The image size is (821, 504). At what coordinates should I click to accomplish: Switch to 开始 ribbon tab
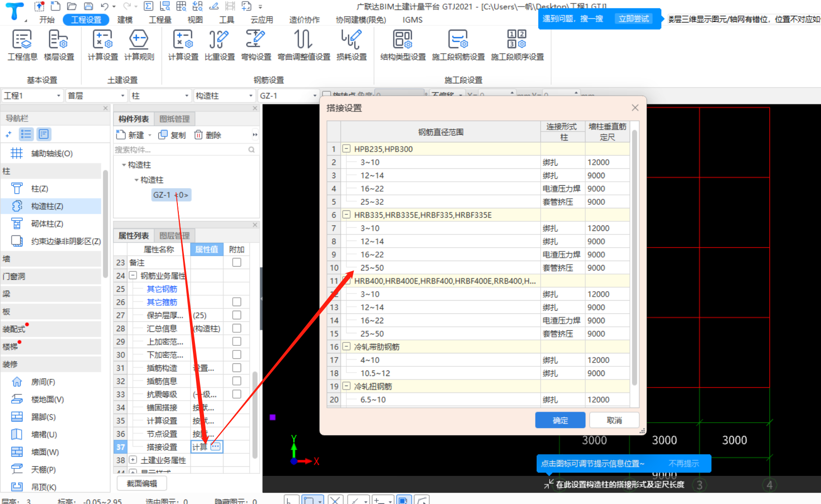[47, 20]
